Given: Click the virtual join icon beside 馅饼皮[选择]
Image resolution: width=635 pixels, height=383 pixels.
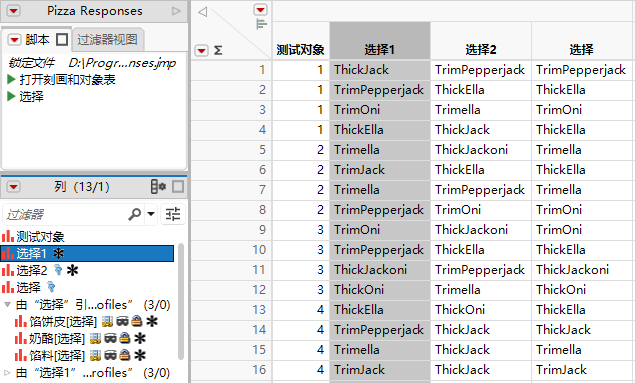Looking at the screenshot, I should pos(107,321).
